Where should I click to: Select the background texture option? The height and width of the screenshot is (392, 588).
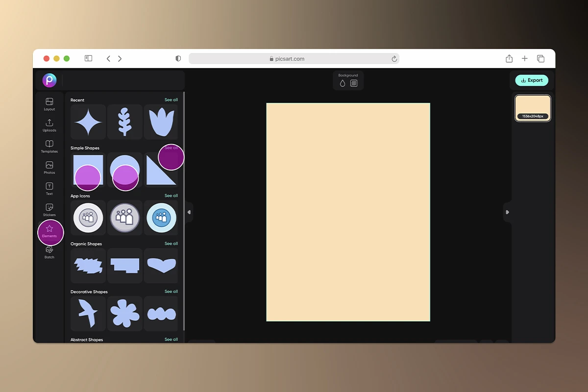pos(354,82)
